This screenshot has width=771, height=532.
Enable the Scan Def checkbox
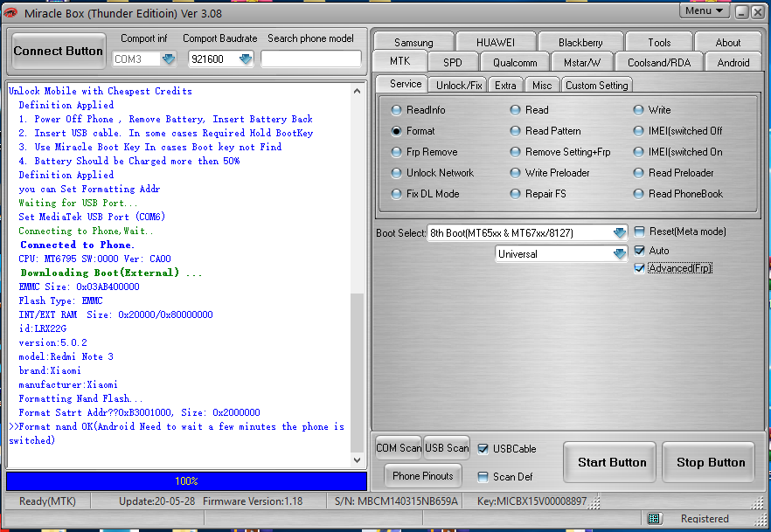[483, 476]
